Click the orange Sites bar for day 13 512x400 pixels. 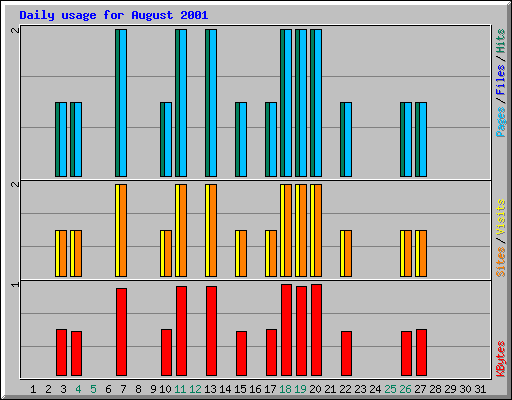pos(213,230)
